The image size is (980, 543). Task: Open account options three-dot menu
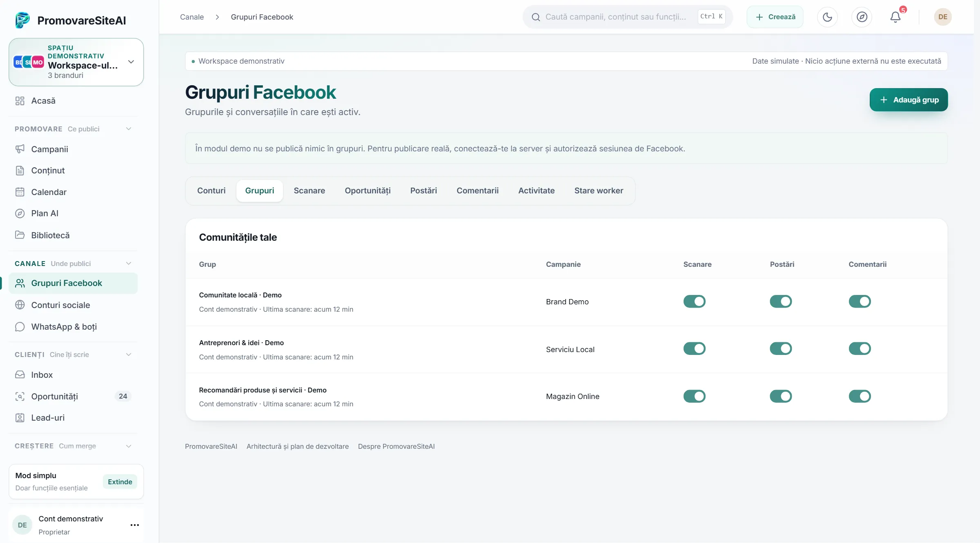(x=134, y=525)
